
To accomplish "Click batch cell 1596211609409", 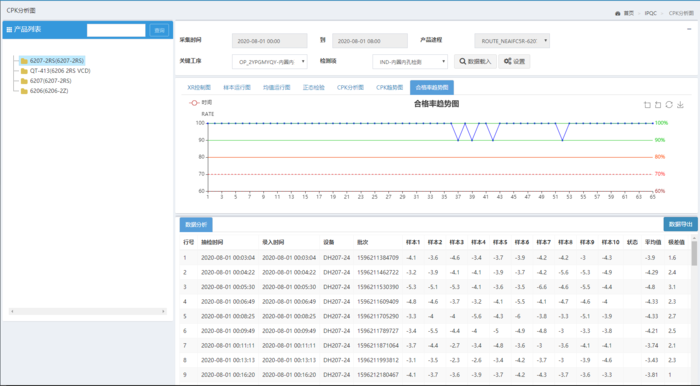I will coord(378,302).
